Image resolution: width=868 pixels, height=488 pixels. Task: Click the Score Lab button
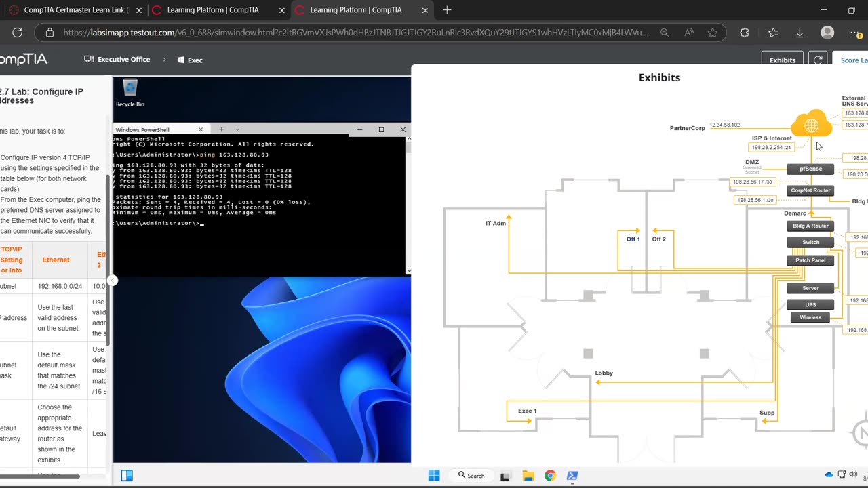852,60
